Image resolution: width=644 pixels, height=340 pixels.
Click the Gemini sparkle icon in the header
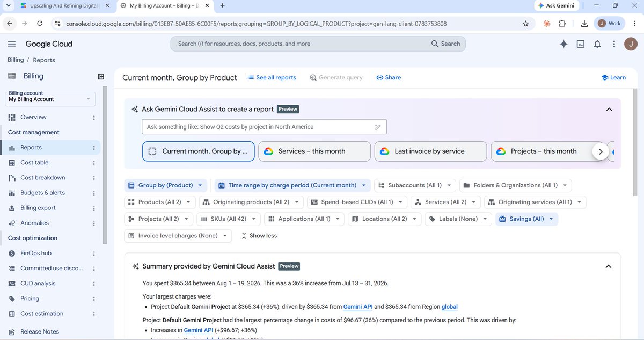point(563,44)
